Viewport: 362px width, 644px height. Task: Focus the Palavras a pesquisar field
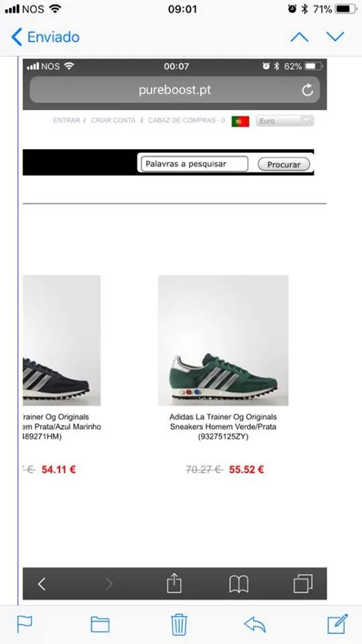194,164
